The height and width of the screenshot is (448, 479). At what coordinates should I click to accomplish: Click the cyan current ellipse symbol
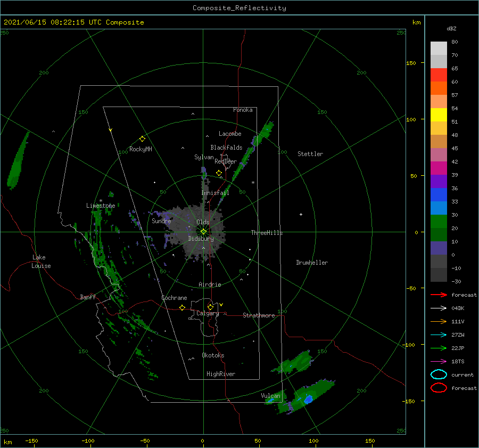tap(439, 374)
